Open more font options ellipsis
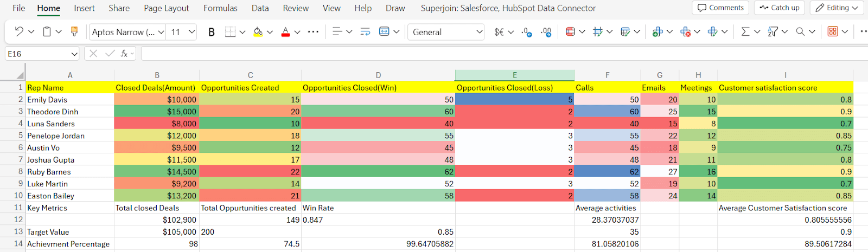Screen dimensions: 868x252 click(313, 32)
